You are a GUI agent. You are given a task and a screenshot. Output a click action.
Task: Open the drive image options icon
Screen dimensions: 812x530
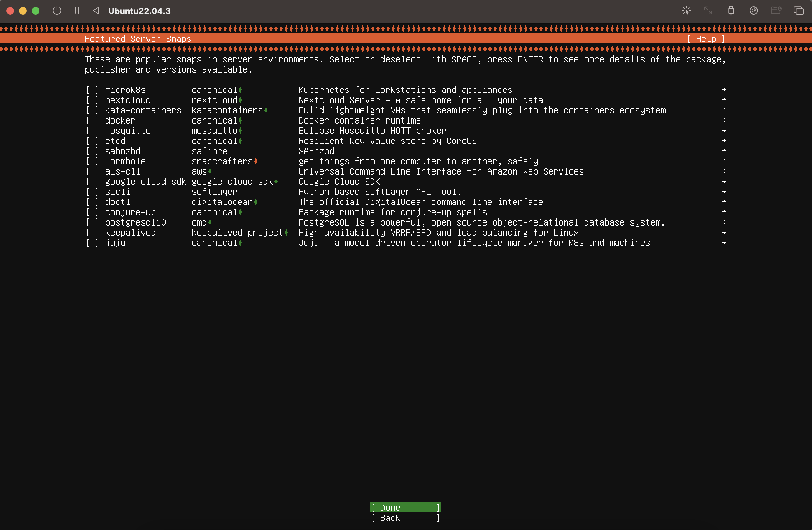coord(753,11)
